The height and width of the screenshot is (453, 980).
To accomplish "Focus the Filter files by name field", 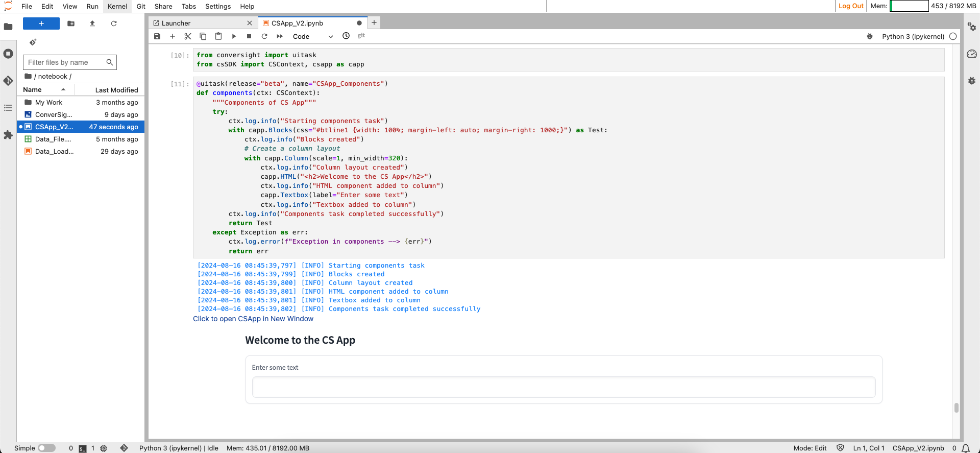I will click(70, 62).
